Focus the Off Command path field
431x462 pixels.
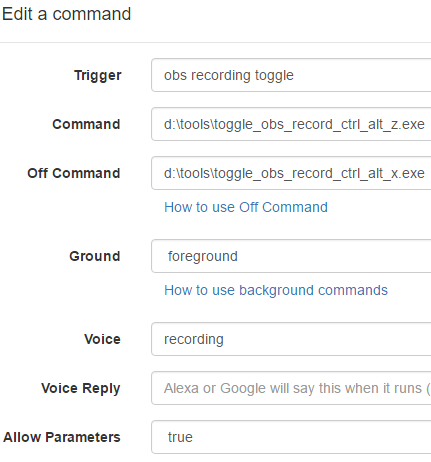pos(291,173)
